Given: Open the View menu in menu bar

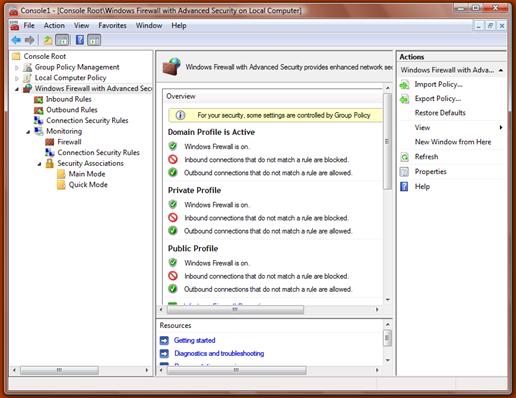Looking at the screenshot, I should (81, 25).
